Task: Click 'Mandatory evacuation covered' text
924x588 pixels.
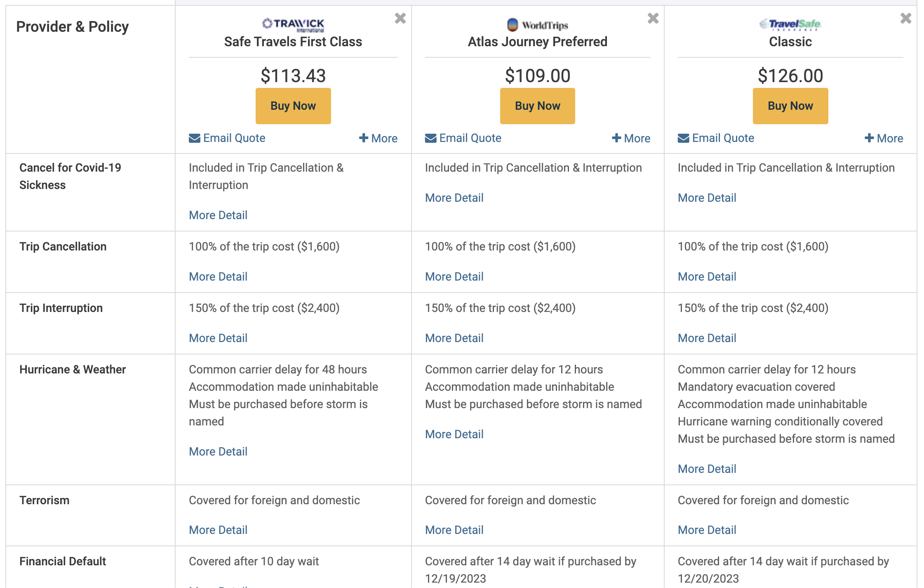Action: point(757,387)
